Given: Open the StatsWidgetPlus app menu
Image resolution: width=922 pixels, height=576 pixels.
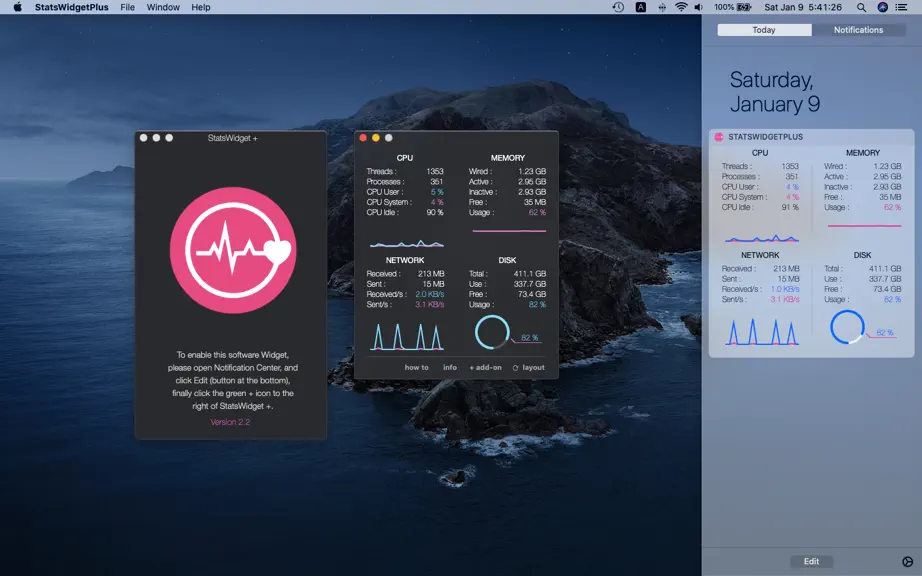Looking at the screenshot, I should click(x=72, y=7).
